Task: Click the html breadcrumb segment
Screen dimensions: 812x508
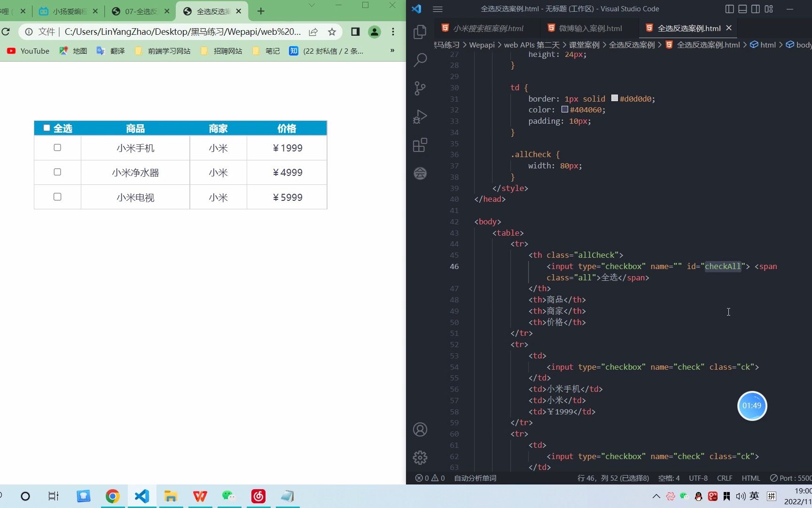Action: coord(763,45)
